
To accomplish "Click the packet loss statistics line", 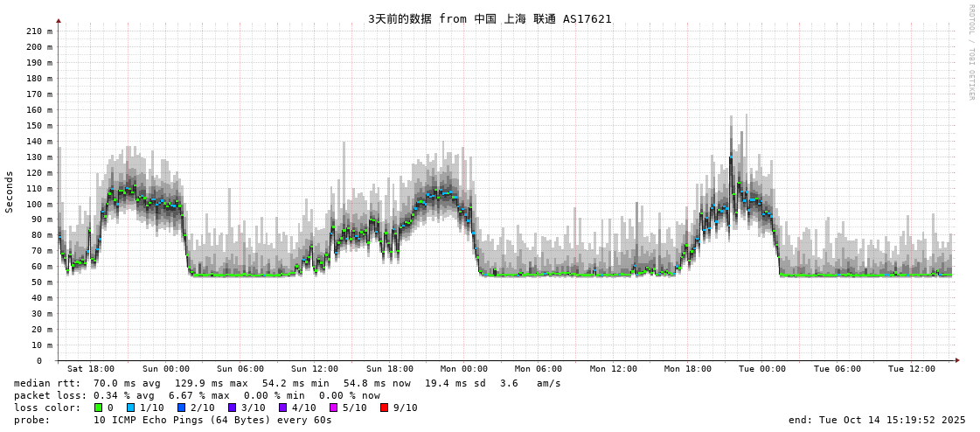I will pos(197,395).
